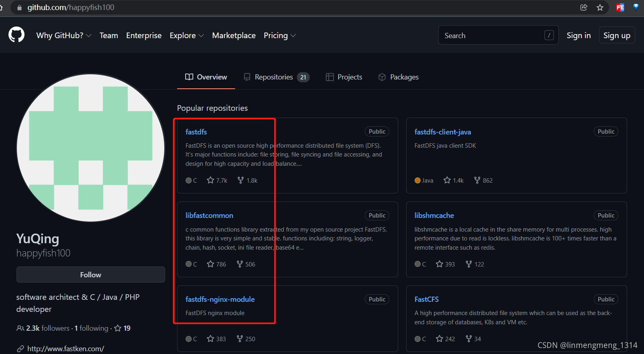The image size is (644, 354).
Task: Click the stars icon on FastCFS card
Action: tap(440, 339)
